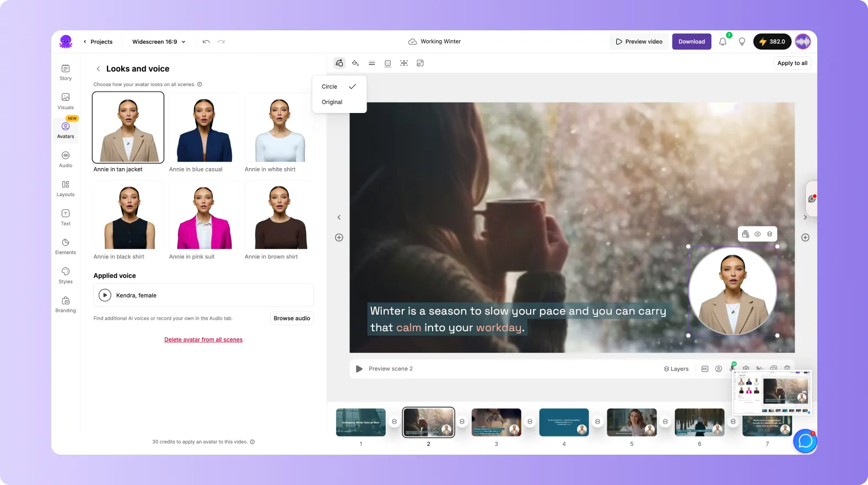Select the Original avatar shape option

pos(339,102)
